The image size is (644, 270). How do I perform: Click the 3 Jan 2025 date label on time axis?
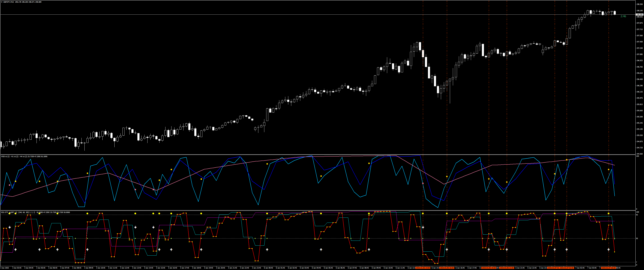pos(4,268)
